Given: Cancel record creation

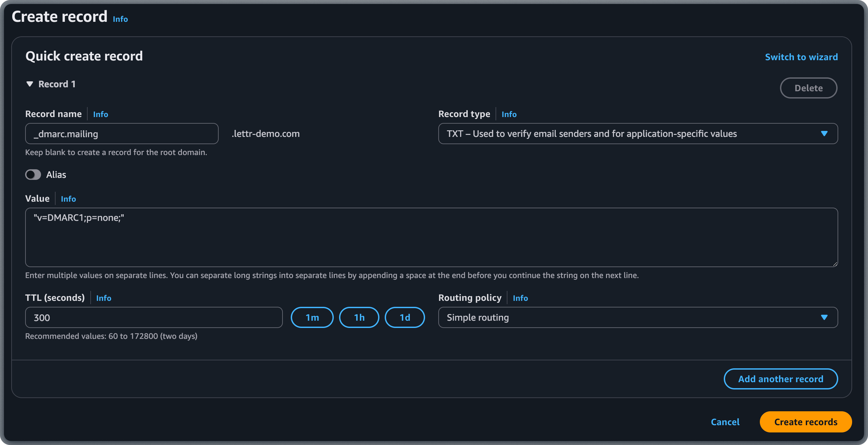Looking at the screenshot, I should [725, 422].
